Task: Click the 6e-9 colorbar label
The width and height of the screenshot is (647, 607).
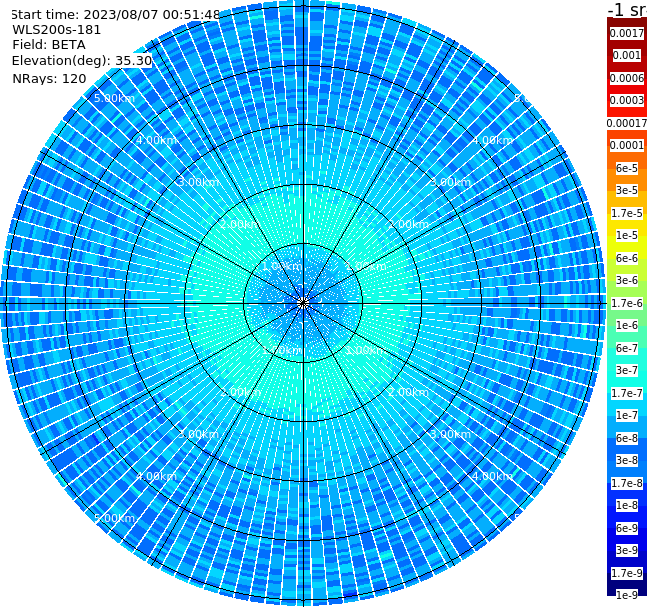Action: point(627,528)
